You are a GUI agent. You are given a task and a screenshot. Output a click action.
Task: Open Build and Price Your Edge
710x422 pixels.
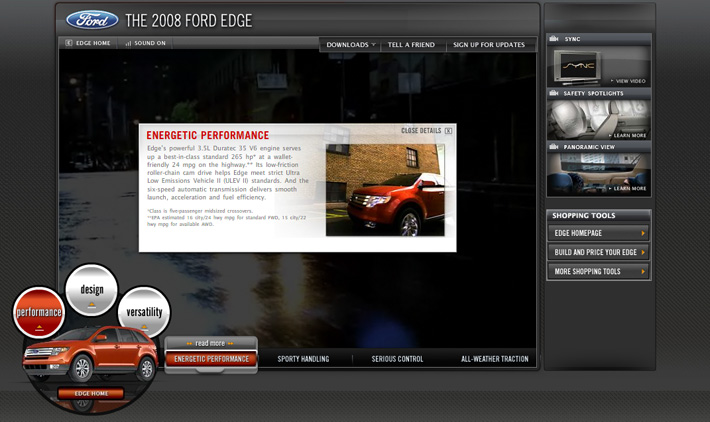[x=599, y=252]
